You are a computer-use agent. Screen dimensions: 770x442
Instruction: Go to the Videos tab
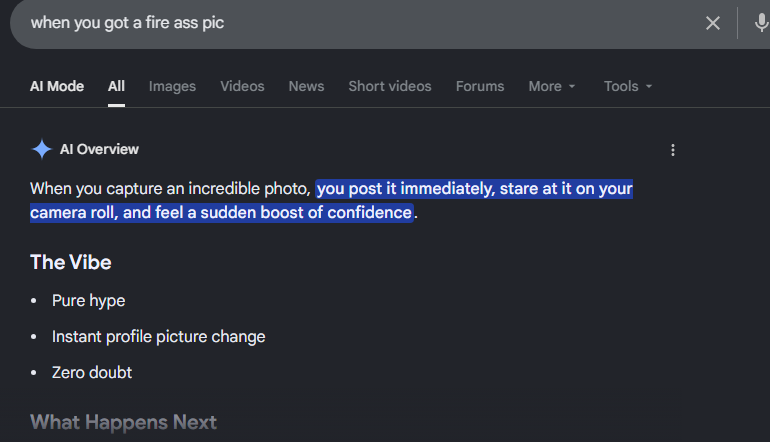tap(242, 86)
